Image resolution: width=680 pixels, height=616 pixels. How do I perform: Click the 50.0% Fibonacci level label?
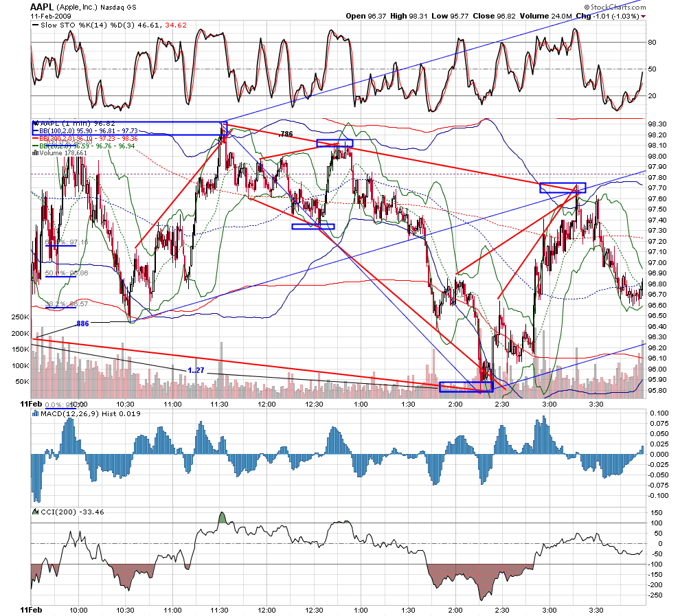coord(67,273)
